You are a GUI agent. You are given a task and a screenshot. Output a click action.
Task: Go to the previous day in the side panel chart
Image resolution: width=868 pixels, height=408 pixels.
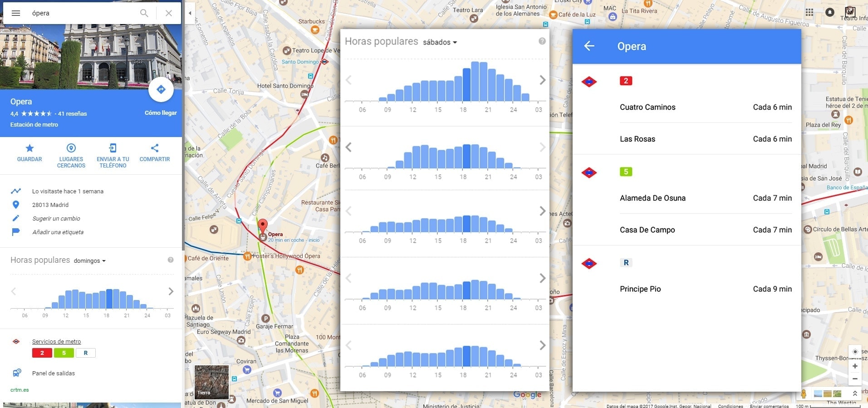[14, 291]
